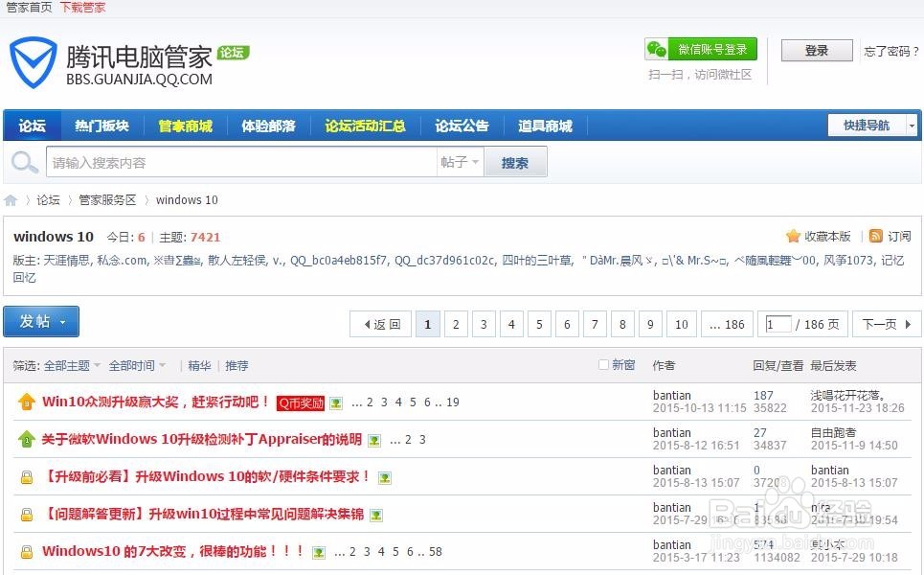
Task: Select the 论坛 nav tab
Action: (32, 126)
